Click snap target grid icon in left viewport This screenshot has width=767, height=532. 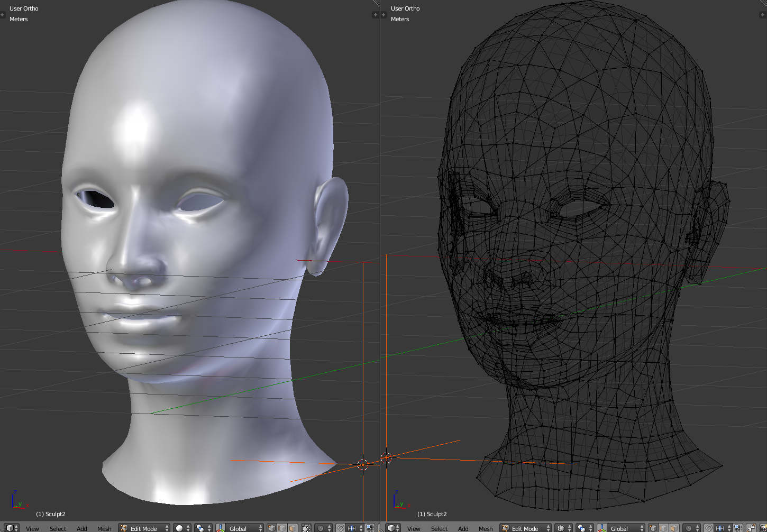[370, 528]
